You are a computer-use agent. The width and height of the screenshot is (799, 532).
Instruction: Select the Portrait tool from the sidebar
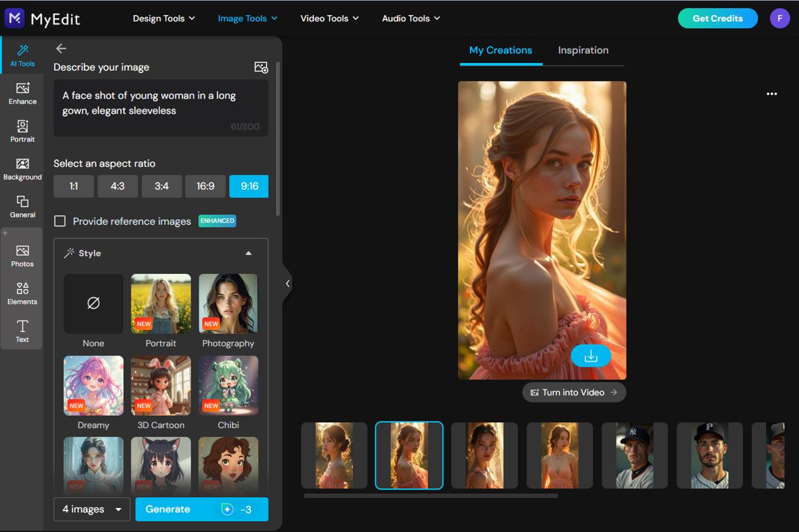click(x=22, y=130)
